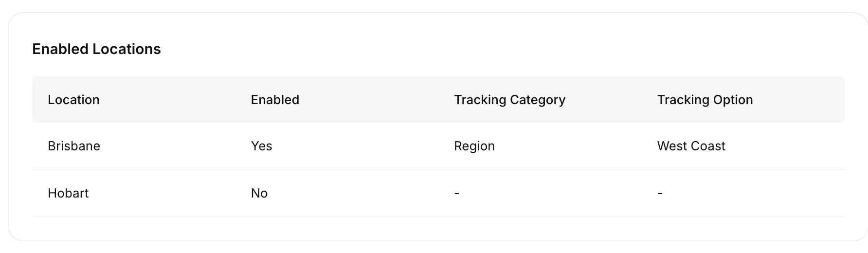Click blank card area right of the title

pos(487,49)
